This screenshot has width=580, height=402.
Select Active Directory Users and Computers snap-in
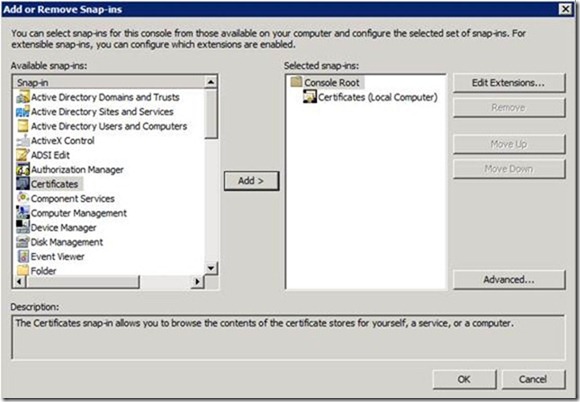(x=109, y=126)
